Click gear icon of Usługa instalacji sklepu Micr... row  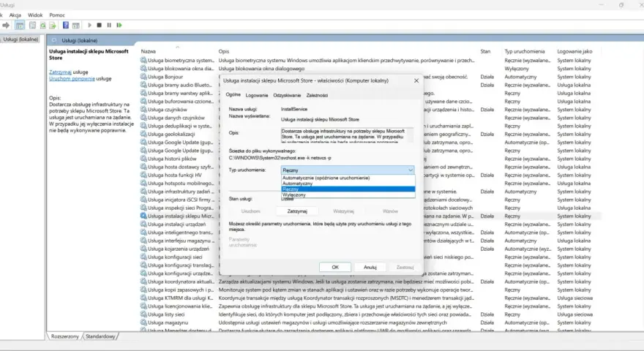point(143,216)
